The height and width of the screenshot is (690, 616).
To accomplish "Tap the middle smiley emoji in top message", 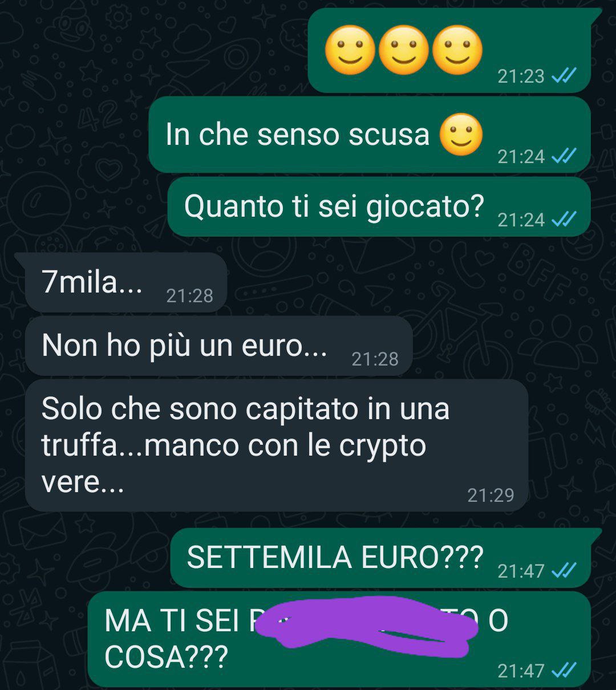I will [x=404, y=50].
